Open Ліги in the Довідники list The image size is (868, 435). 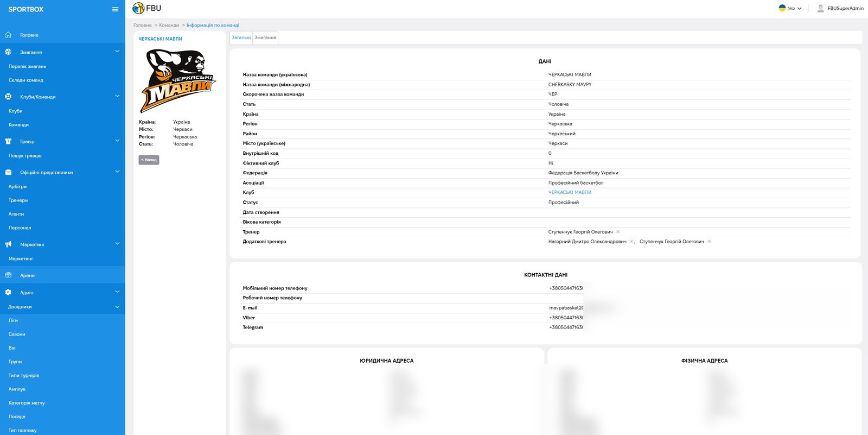tap(13, 320)
